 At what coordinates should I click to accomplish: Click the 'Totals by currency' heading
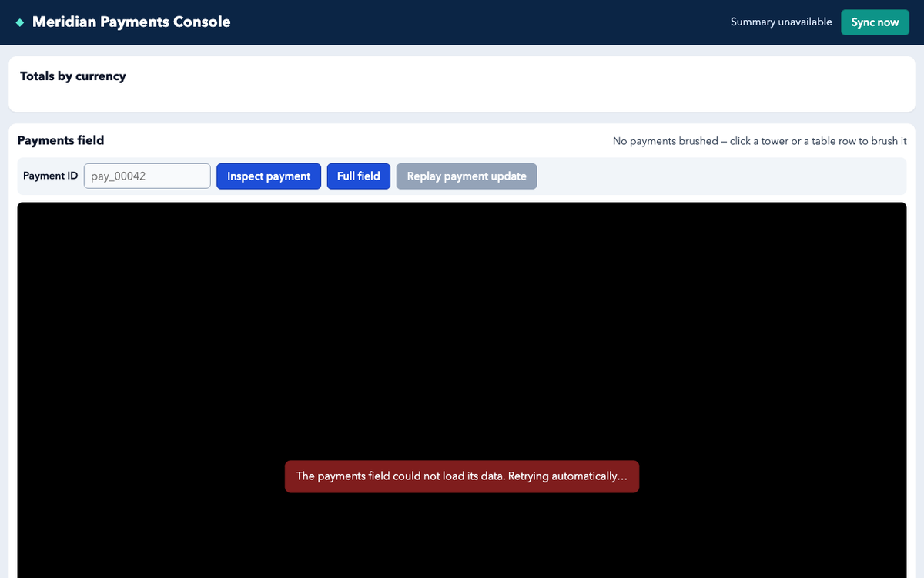coord(73,76)
